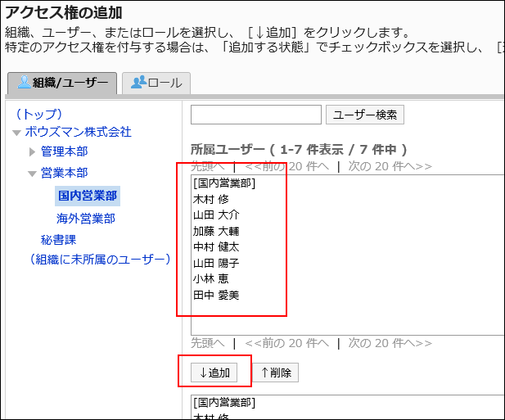Select 小林 恵 in the user list
Viewport: 505px width, 420px height.
click(211, 279)
